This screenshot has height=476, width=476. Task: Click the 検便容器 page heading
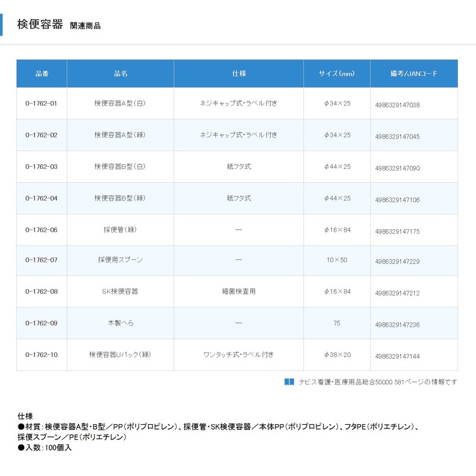[40, 24]
